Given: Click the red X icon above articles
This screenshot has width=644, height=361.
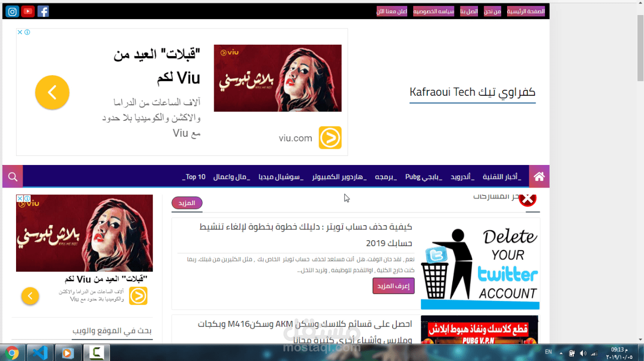Looking at the screenshot, I should (x=527, y=199).
